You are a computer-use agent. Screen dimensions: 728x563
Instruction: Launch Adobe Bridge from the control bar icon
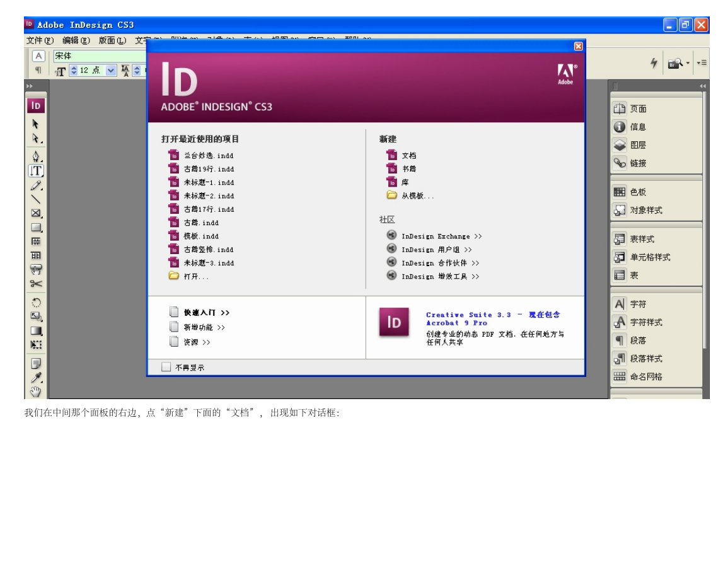(x=676, y=63)
